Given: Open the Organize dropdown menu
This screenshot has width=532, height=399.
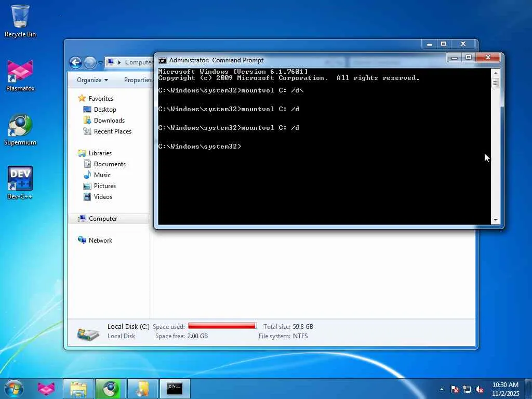Looking at the screenshot, I should [92, 79].
